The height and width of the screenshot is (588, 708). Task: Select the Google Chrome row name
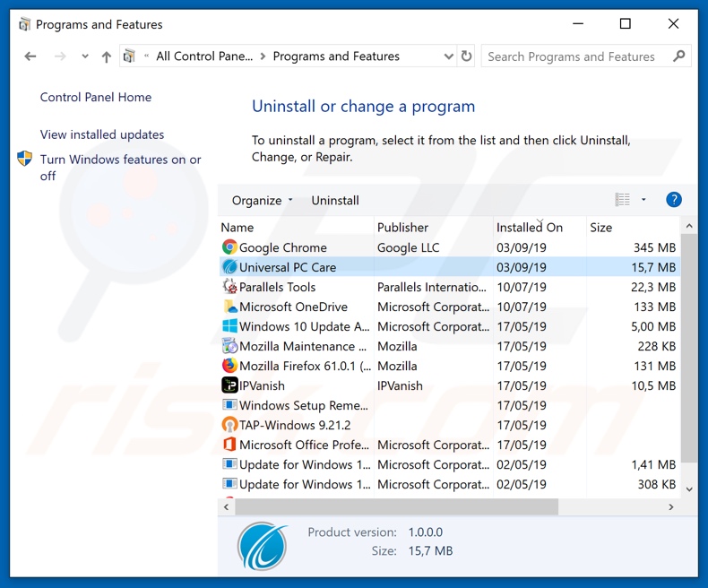click(x=282, y=247)
